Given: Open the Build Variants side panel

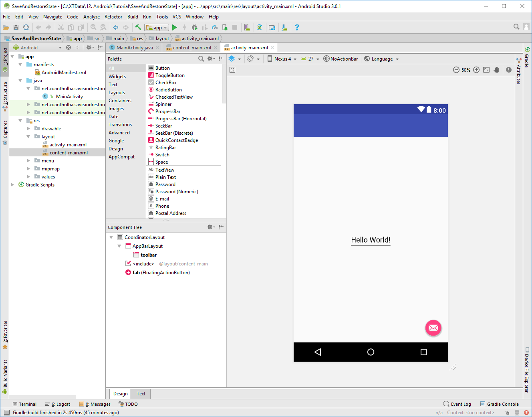Looking at the screenshot, I should [5, 377].
